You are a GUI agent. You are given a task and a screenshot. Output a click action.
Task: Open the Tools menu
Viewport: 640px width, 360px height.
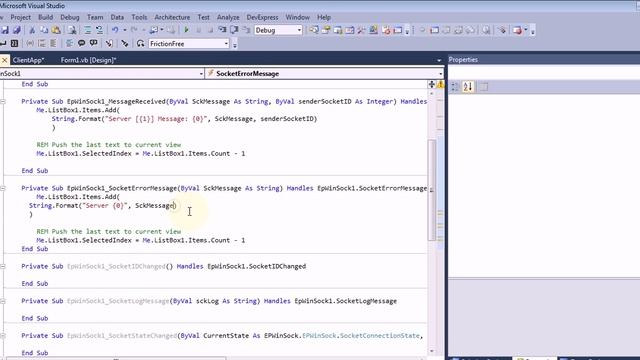click(139, 18)
